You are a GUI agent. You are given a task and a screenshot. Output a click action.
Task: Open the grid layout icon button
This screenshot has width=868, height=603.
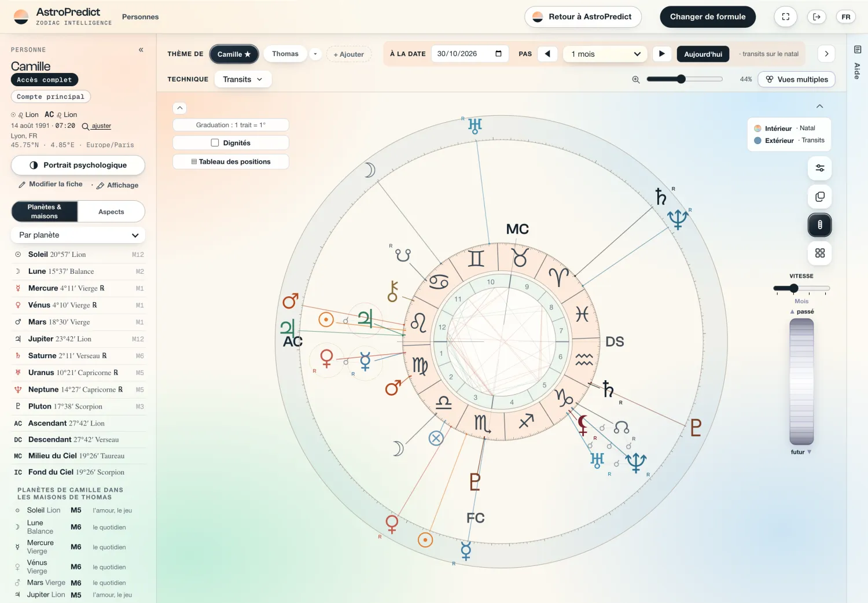pos(819,253)
